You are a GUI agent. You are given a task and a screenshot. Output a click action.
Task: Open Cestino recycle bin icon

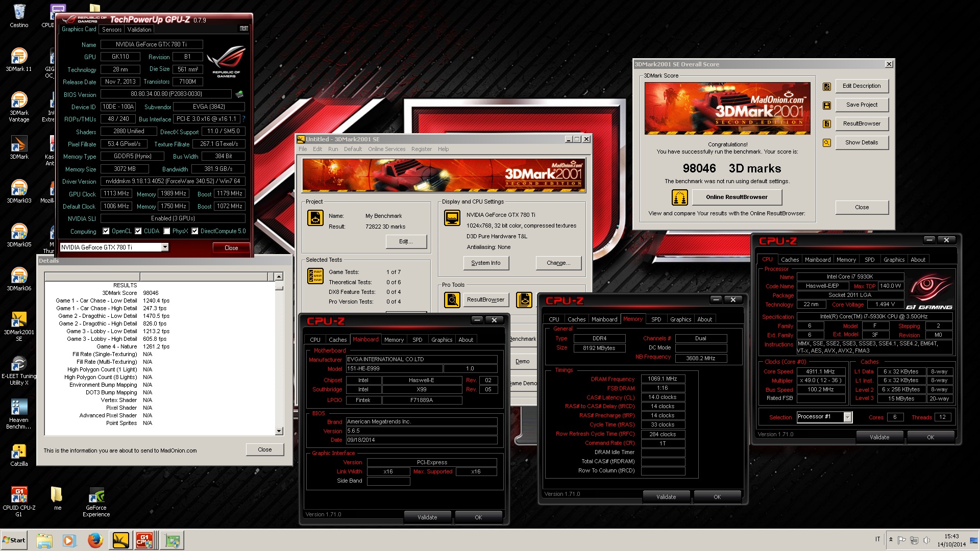[19, 15]
